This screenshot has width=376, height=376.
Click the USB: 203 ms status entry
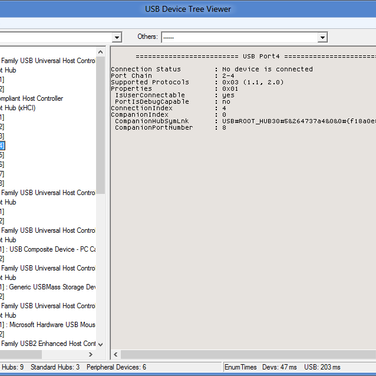coord(322,367)
